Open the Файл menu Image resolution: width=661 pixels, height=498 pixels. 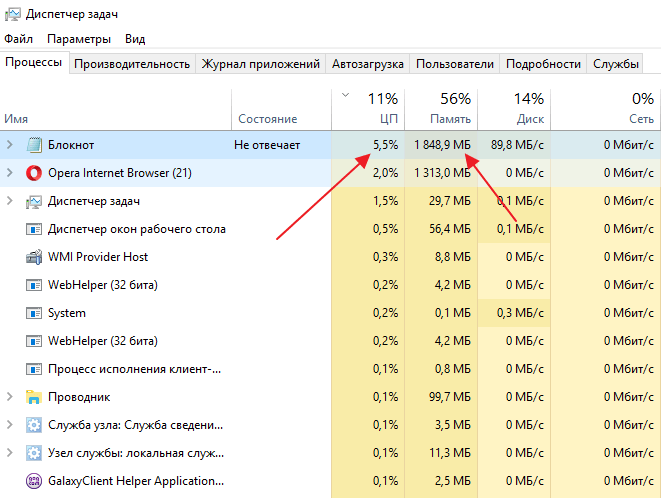point(18,39)
